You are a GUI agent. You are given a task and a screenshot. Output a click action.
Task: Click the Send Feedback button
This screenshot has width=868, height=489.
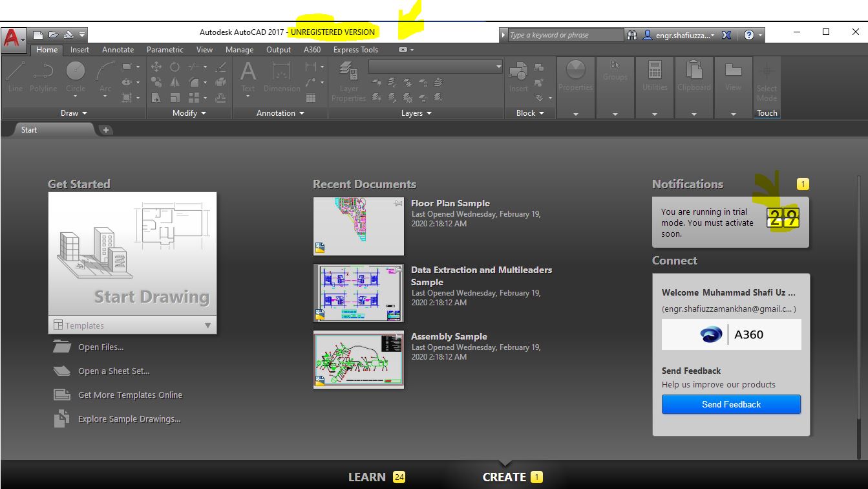pyautogui.click(x=730, y=404)
